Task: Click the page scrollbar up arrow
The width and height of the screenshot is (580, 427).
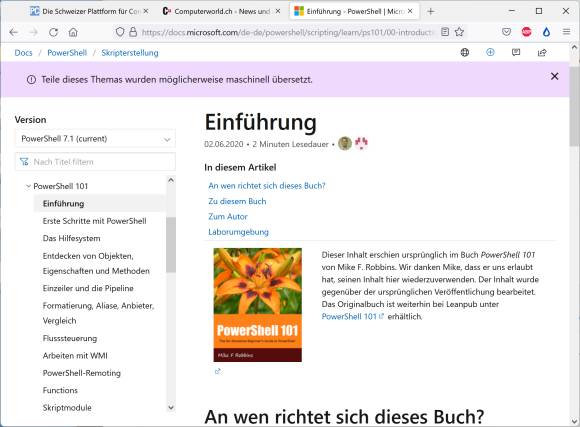Action: (574, 47)
